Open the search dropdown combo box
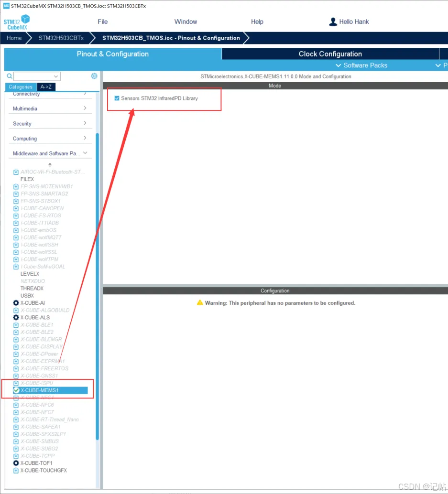This screenshot has width=448, height=494. point(37,76)
